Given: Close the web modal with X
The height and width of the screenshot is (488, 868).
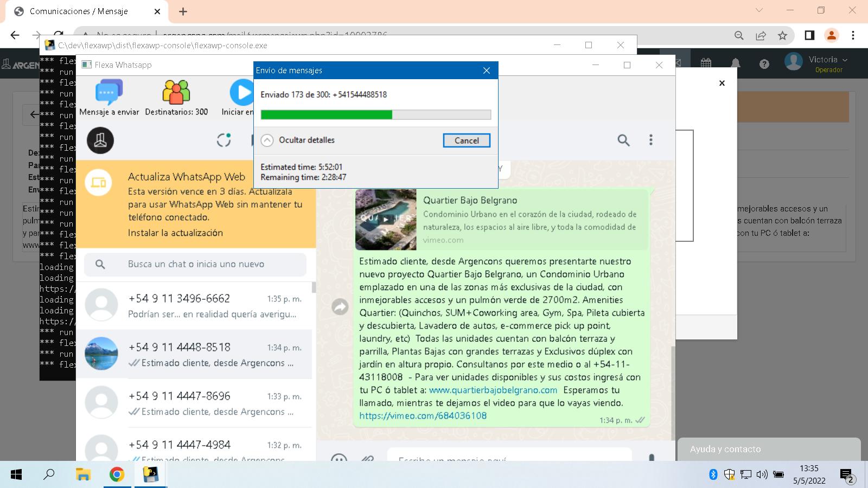Looking at the screenshot, I should click(722, 83).
